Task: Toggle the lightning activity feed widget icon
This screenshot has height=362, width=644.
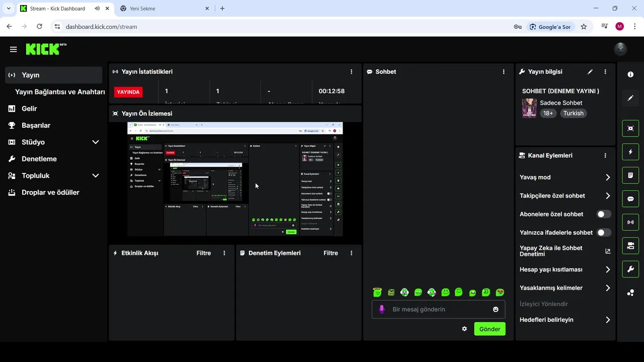Action: tap(630, 152)
